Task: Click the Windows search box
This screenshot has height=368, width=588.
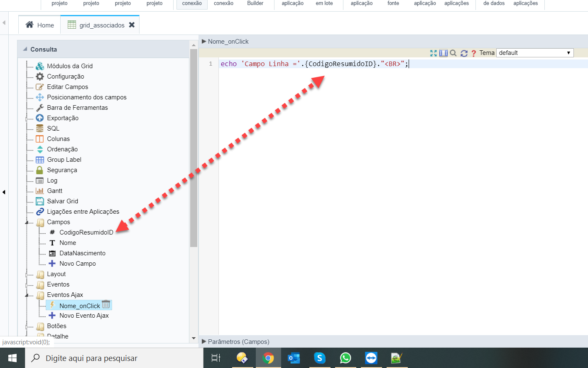Action: pyautogui.click(x=114, y=358)
